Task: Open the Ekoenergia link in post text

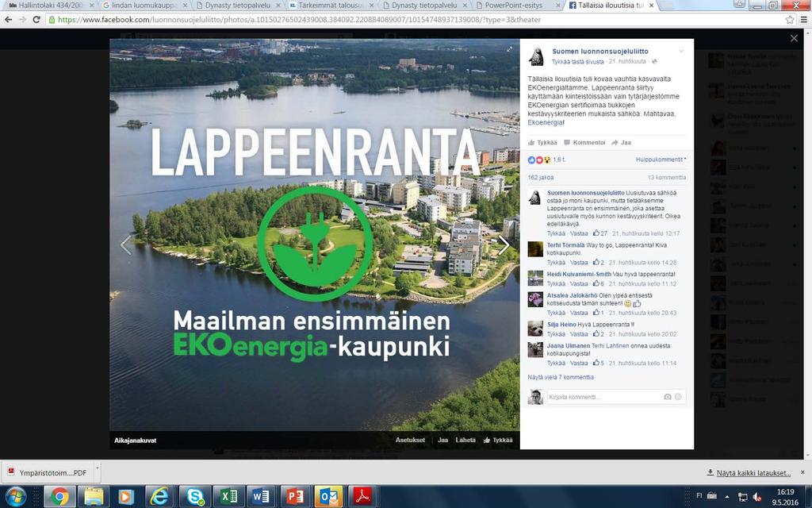Action: (546, 123)
